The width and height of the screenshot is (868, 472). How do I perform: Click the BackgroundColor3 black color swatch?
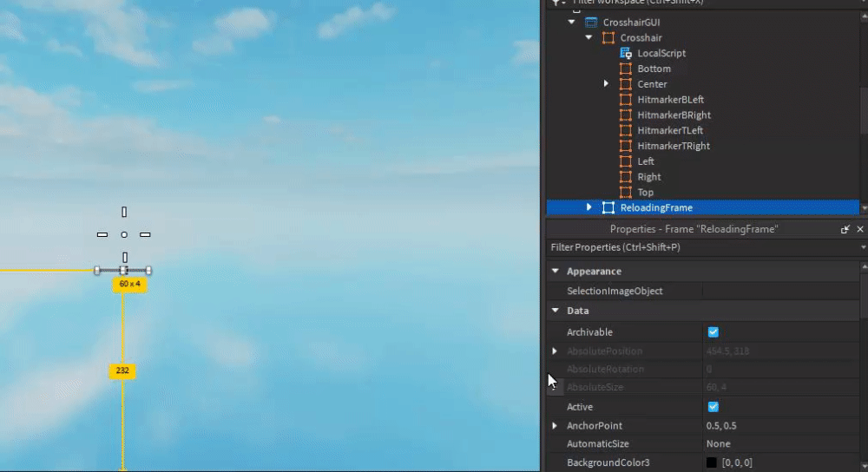(712, 462)
